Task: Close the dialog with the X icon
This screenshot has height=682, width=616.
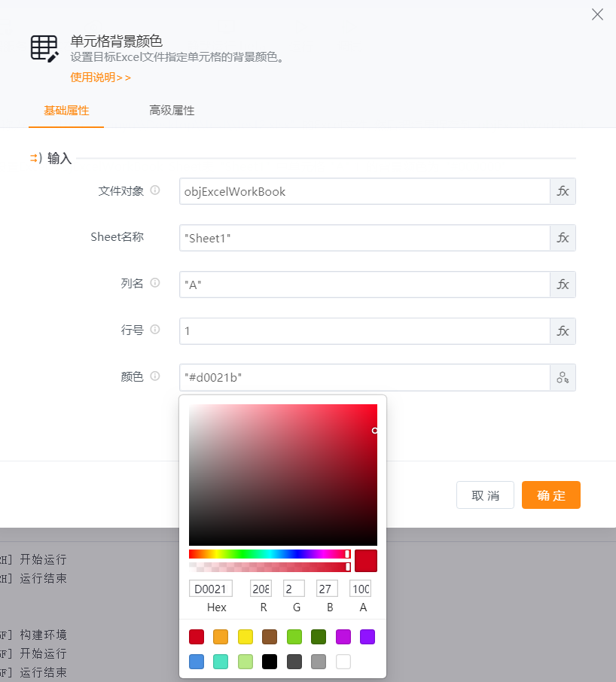Action: click(x=597, y=14)
